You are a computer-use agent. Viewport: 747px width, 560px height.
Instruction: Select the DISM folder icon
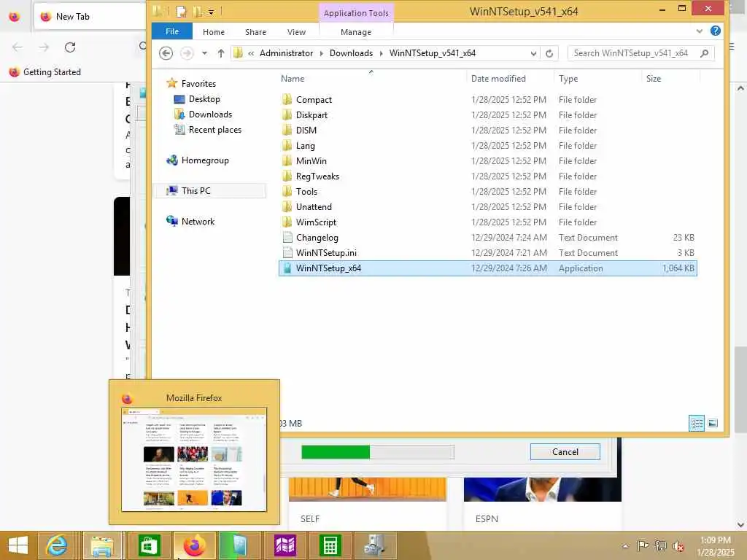[x=287, y=130]
